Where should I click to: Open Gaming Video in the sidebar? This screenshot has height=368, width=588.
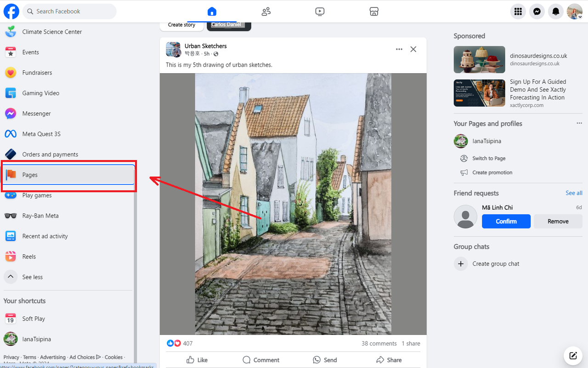[68, 93]
